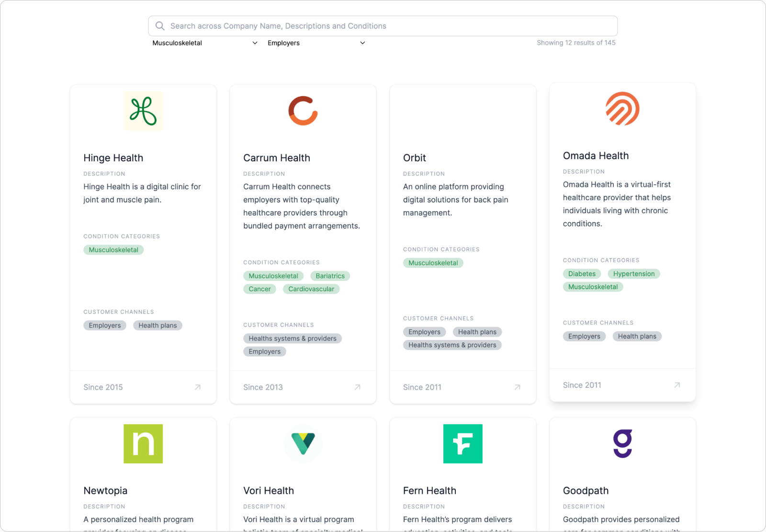Click the Fern Health logo
The height and width of the screenshot is (532, 766).
click(x=463, y=444)
